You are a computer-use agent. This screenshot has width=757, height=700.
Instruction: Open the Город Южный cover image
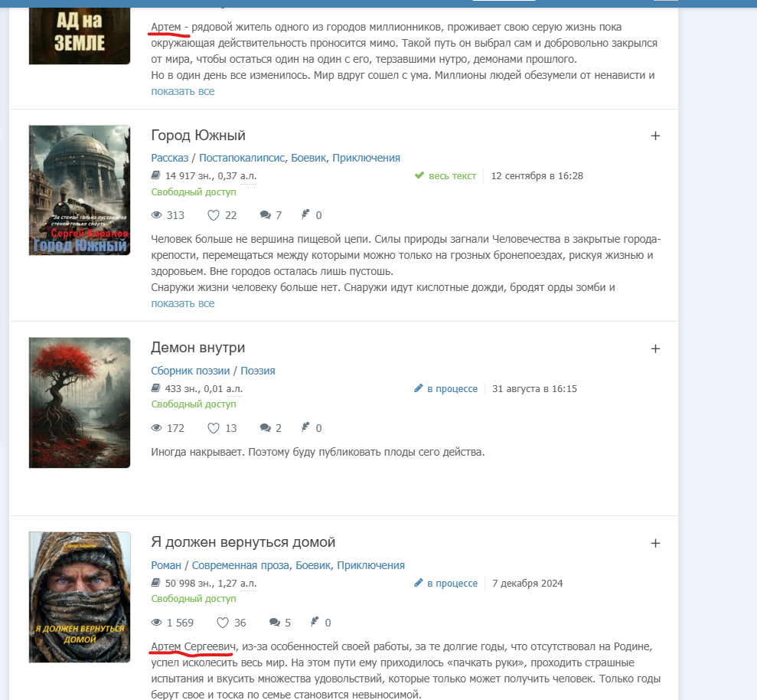[x=80, y=191]
